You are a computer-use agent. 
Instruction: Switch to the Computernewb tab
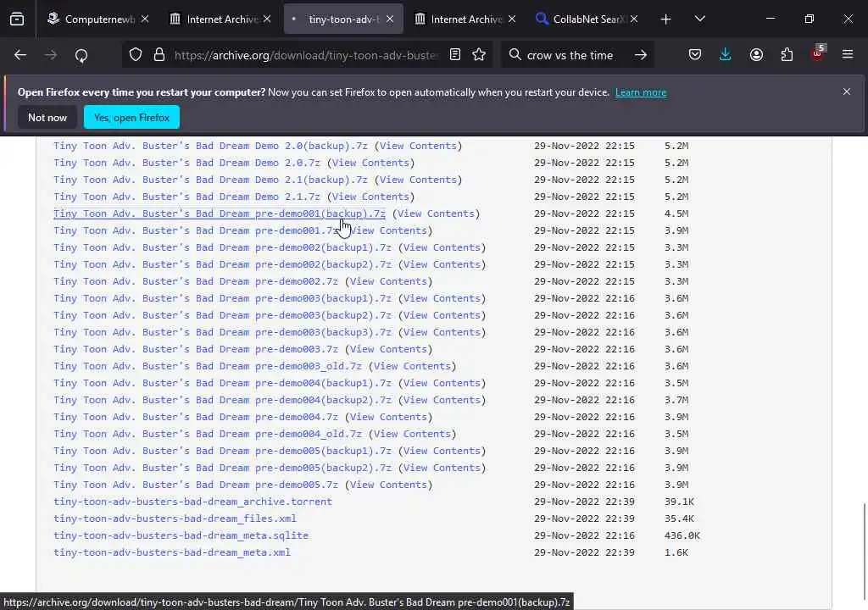[98, 19]
